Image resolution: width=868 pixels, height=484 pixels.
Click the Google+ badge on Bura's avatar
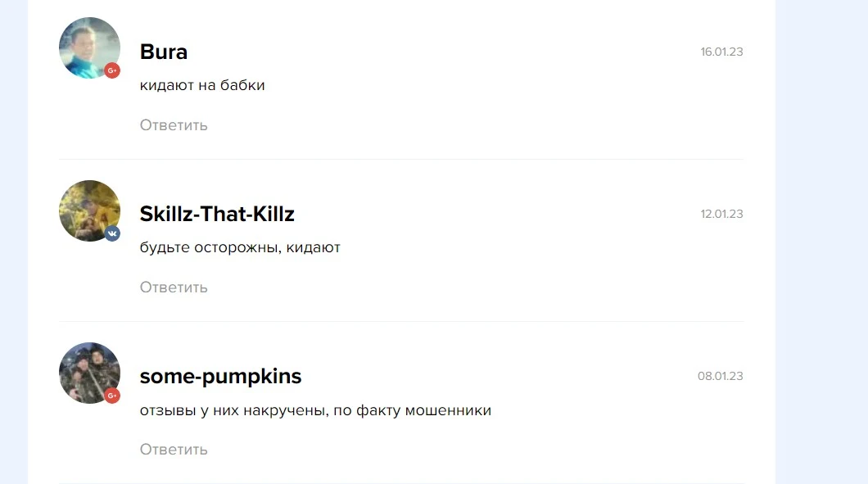[112, 70]
